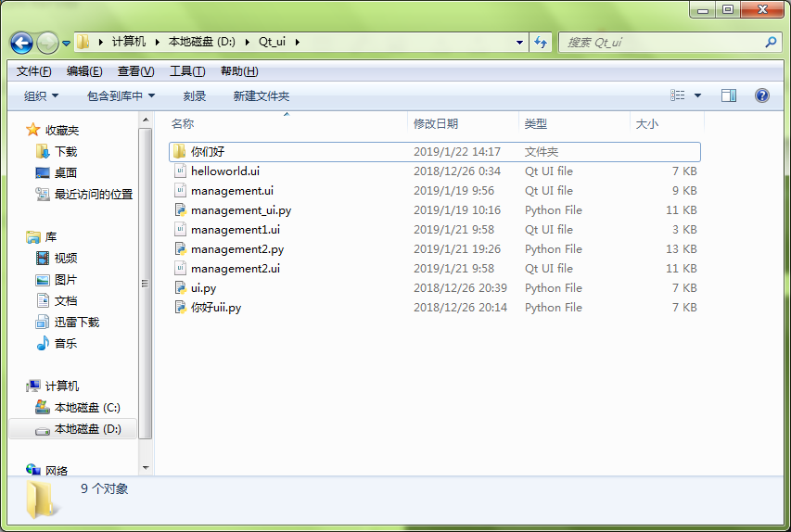The height and width of the screenshot is (532, 791).
Task: Refresh the Qt_ui folder view
Action: click(541, 43)
